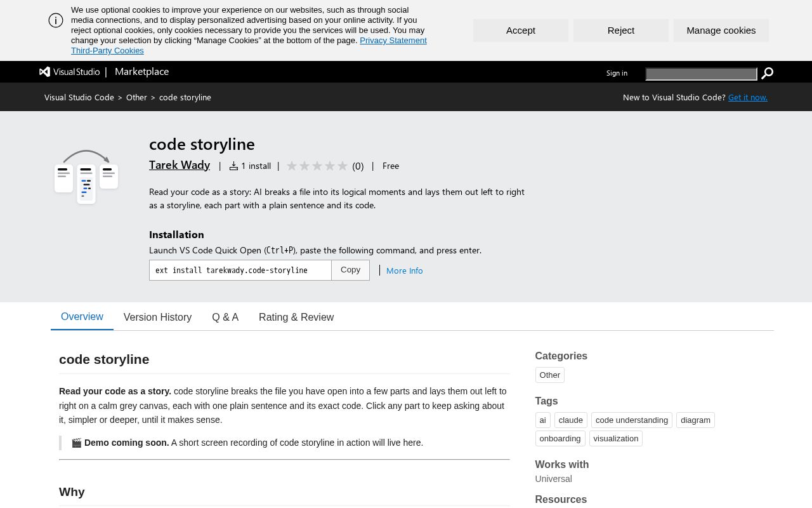
Task: Accept optional cookies
Action: tap(521, 30)
